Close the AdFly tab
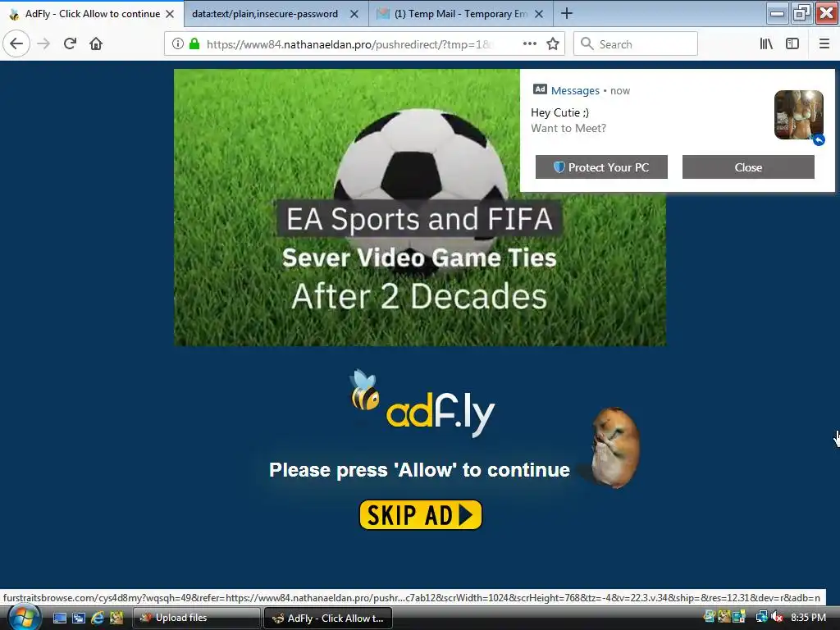Image resolution: width=840 pixels, height=630 pixels. coord(170,14)
